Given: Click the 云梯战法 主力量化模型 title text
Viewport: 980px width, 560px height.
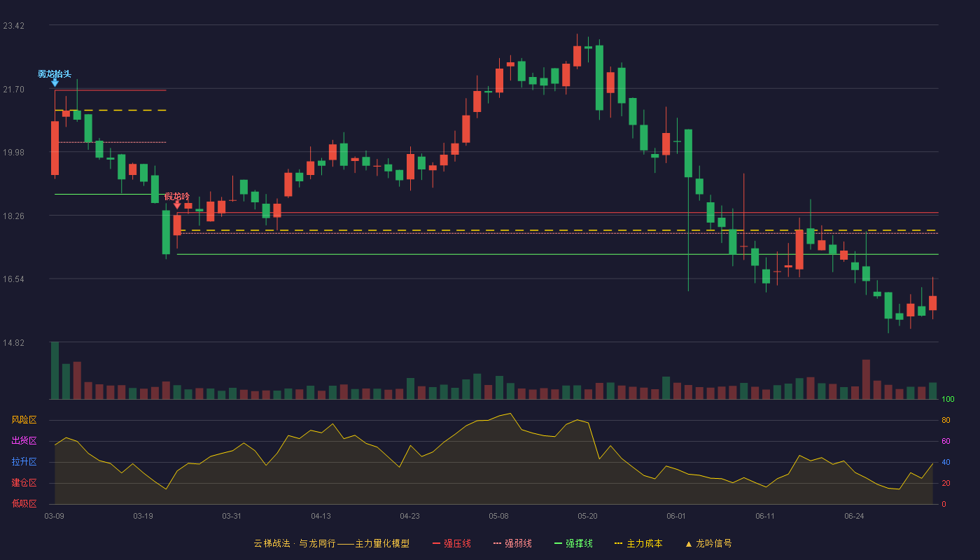Looking at the screenshot, I should [x=331, y=543].
